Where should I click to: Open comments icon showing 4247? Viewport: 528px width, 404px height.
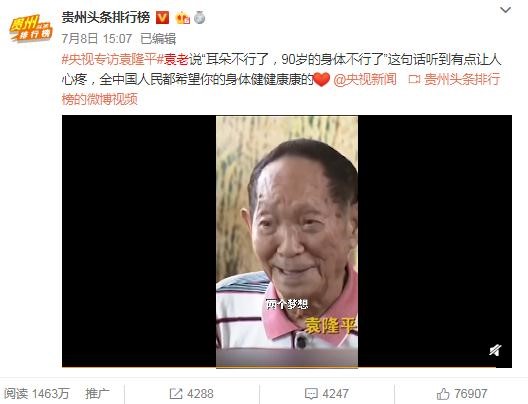coord(326,393)
